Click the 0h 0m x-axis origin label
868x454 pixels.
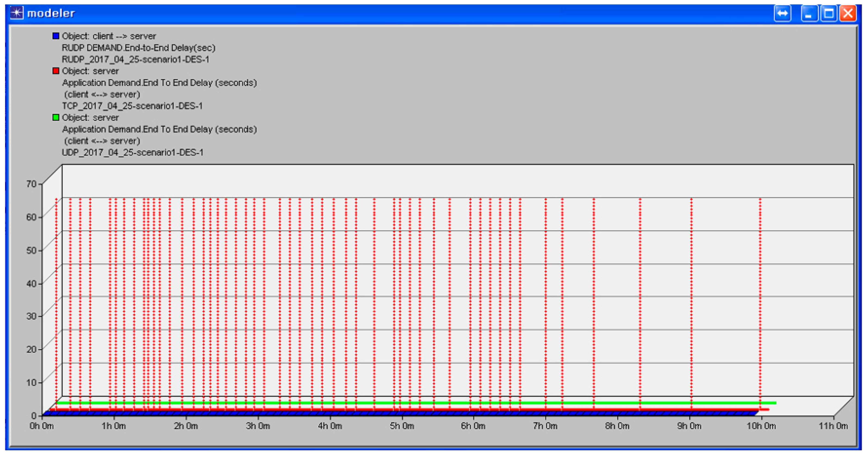pos(42,426)
